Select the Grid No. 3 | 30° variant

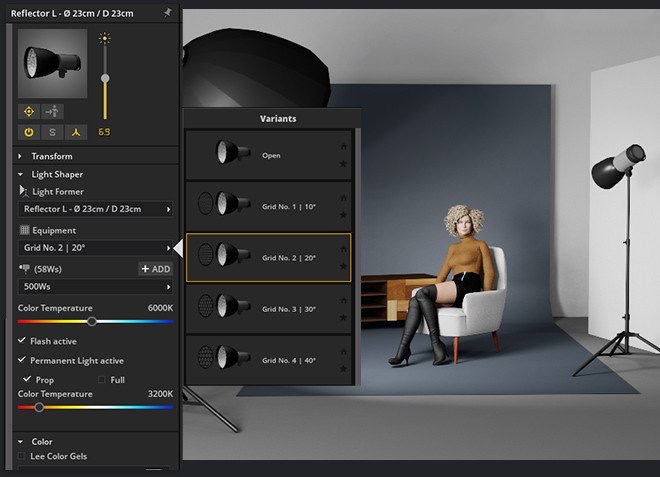pyautogui.click(x=268, y=309)
